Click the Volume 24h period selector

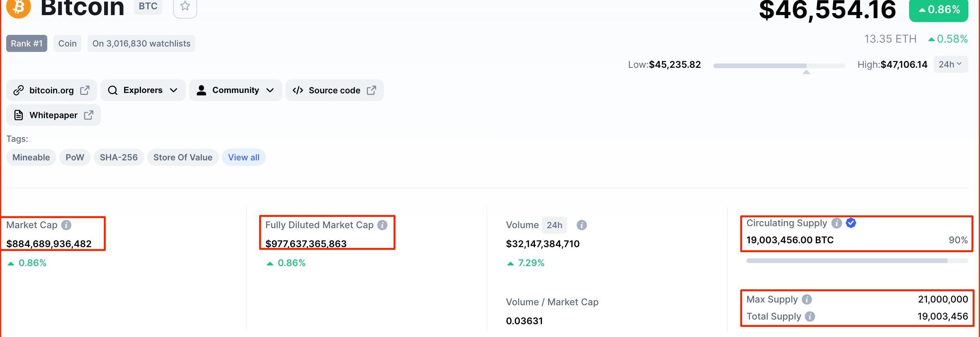pyautogui.click(x=554, y=225)
